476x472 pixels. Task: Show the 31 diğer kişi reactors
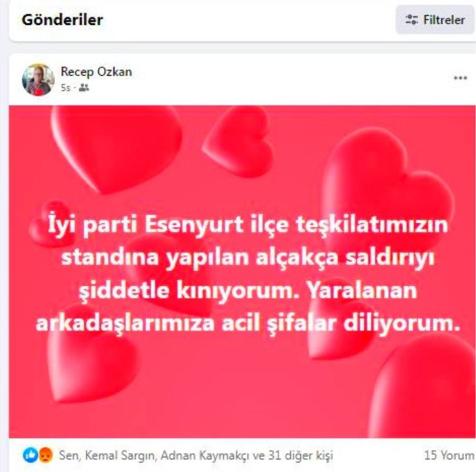tap(300, 455)
